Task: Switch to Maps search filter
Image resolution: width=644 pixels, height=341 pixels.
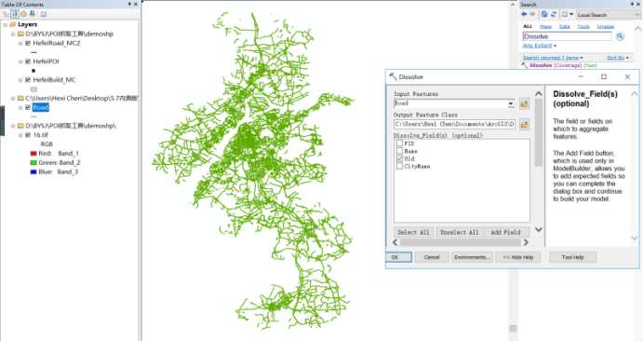Action: point(545,26)
